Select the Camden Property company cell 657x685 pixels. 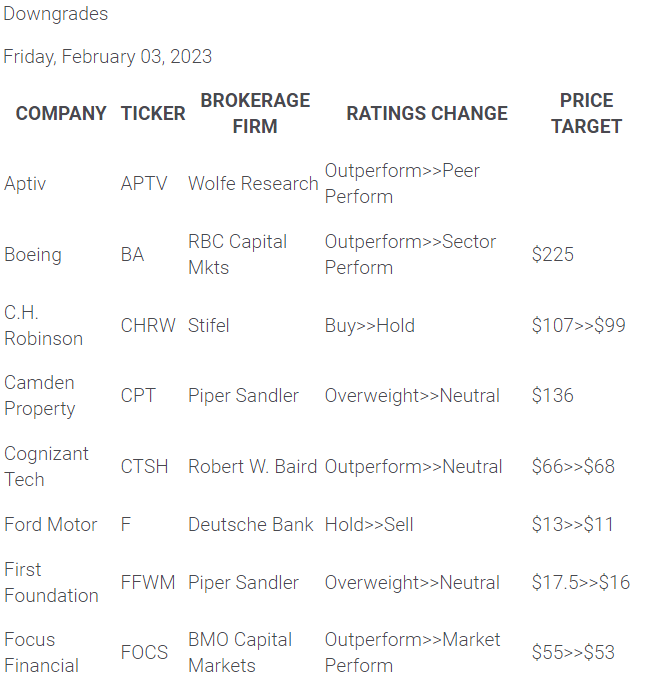tap(40, 396)
